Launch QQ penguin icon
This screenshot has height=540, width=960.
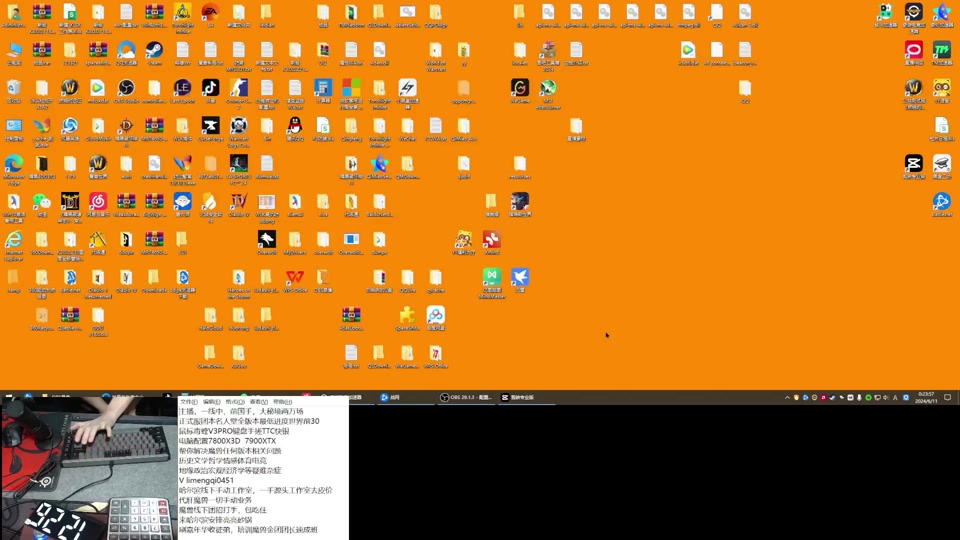tap(295, 126)
